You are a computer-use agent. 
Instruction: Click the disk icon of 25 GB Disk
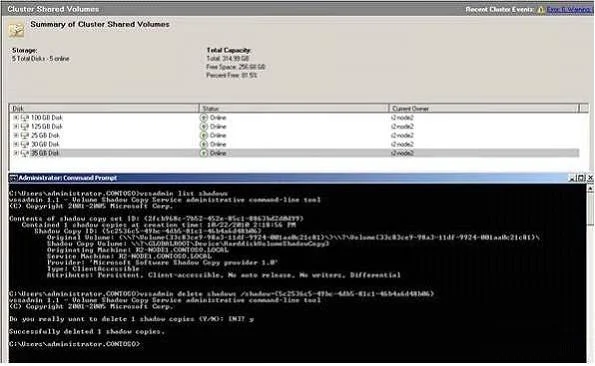pos(25,136)
